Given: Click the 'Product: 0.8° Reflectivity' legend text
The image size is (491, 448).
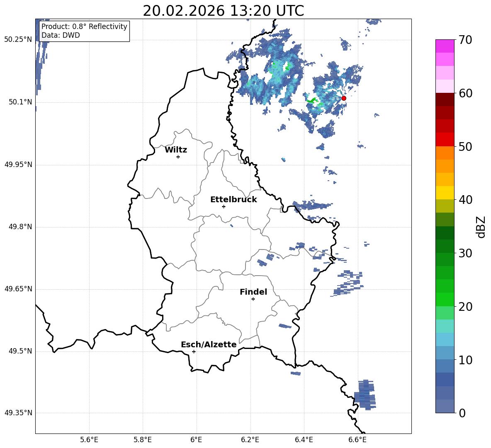Looking at the screenshot, I should point(84,27).
